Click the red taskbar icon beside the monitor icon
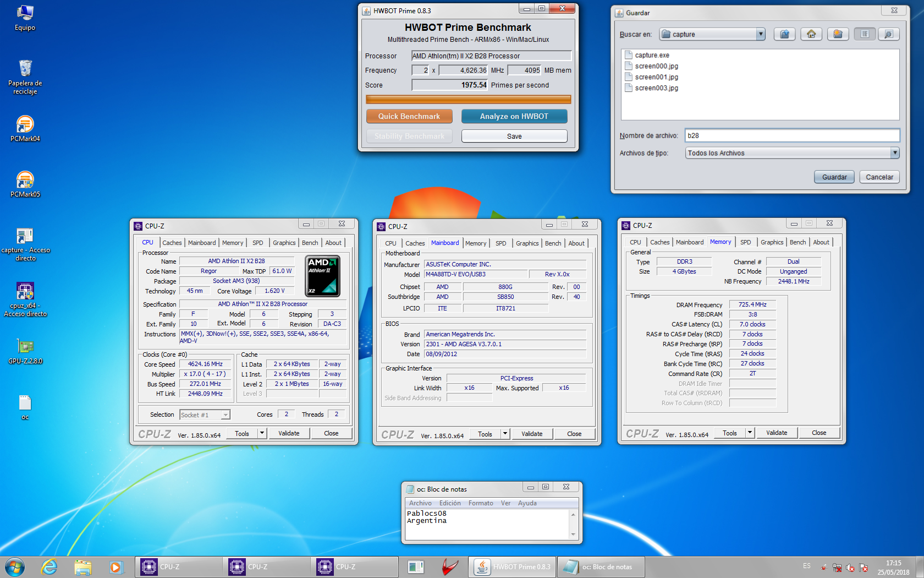The height and width of the screenshot is (578, 924). (x=450, y=567)
